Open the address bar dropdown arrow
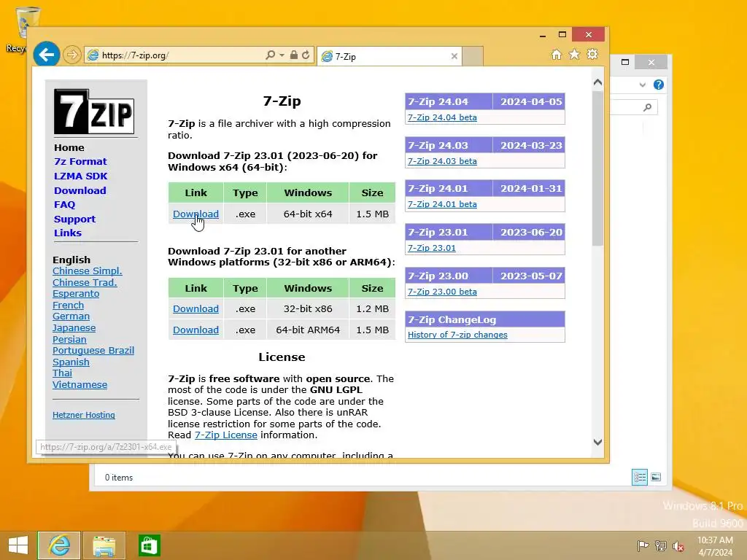This screenshot has width=747, height=560. pyautogui.click(x=282, y=55)
